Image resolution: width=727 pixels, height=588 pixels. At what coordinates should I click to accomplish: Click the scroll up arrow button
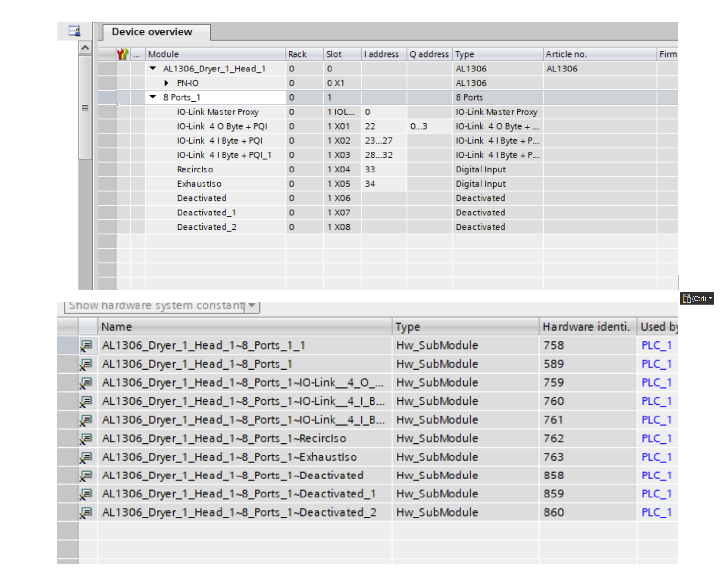[85, 48]
